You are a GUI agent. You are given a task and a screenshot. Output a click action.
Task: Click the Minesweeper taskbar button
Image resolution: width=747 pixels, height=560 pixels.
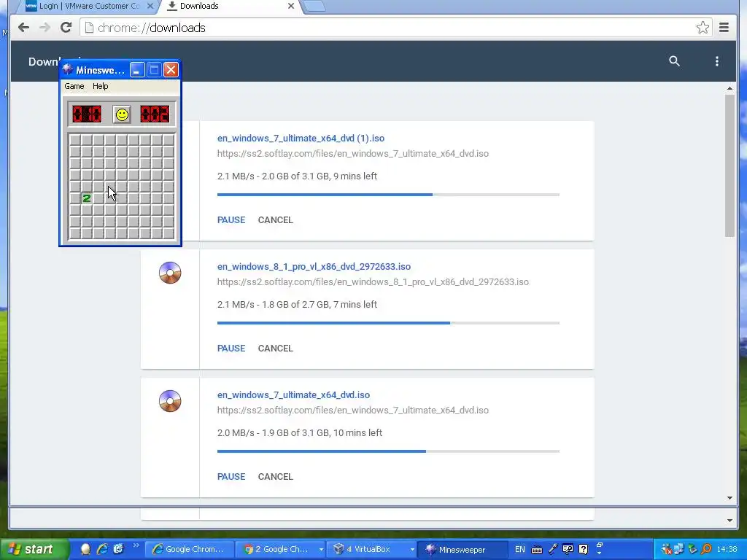462,549
